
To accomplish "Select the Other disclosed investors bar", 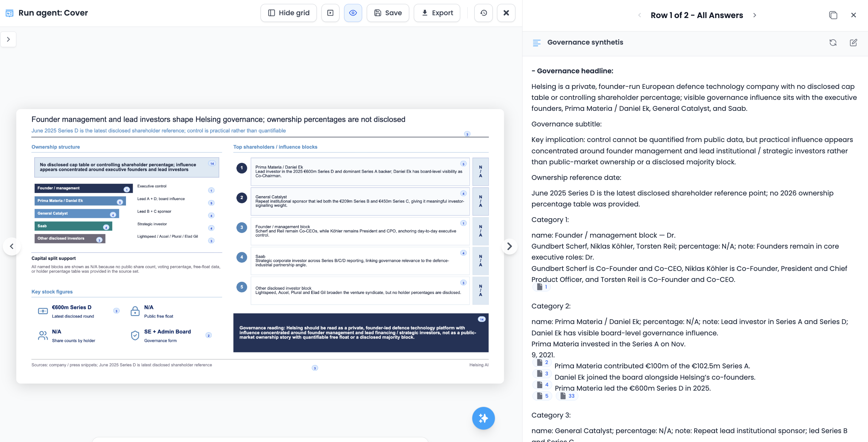I will (70, 239).
